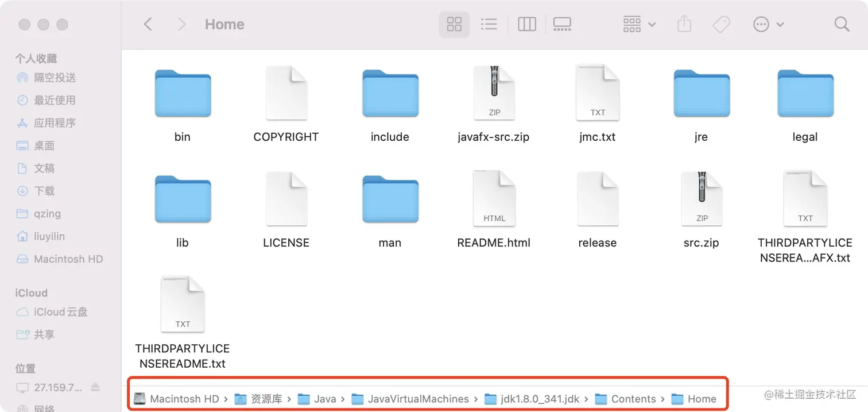The image size is (868, 412).
Task: Select the THIRDPARTYLICENSEREA...AFX.txt file icon
Action: (805, 199)
